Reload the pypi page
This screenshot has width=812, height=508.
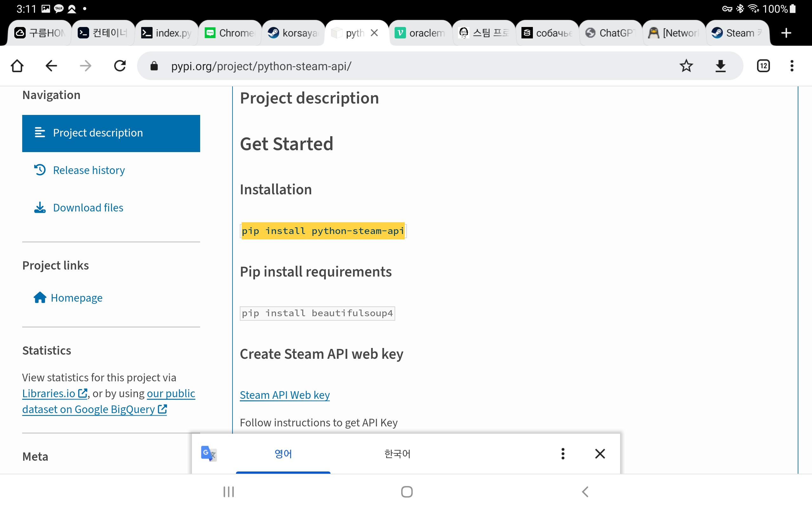click(120, 66)
